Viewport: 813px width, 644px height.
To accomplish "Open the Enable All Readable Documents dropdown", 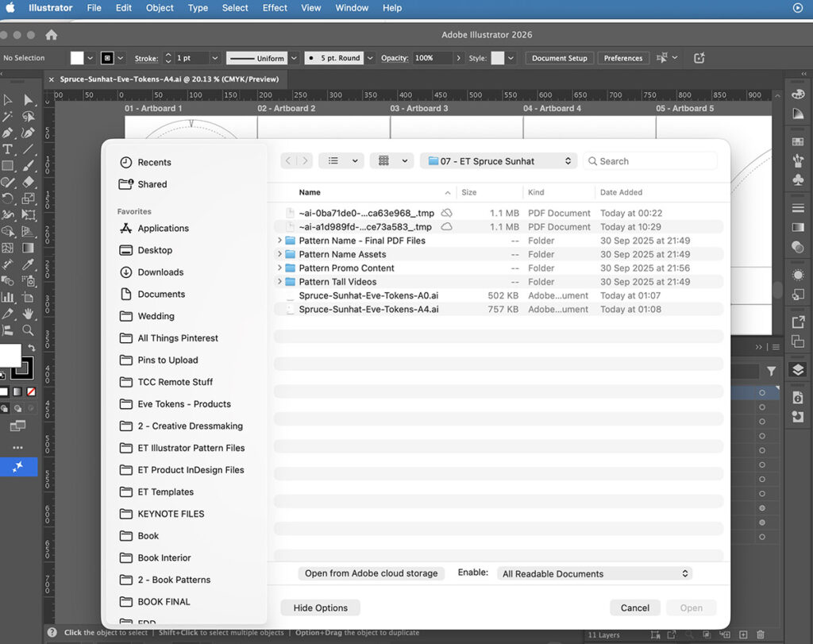I will (x=595, y=573).
